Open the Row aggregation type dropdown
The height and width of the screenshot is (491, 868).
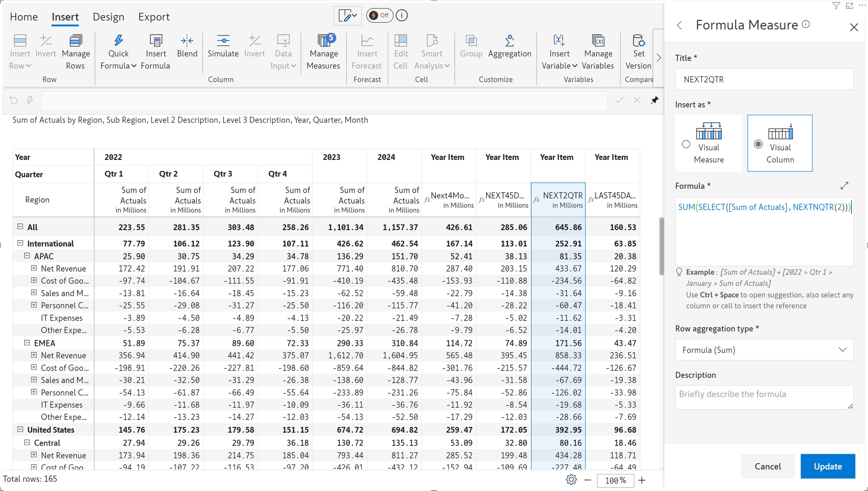click(764, 350)
